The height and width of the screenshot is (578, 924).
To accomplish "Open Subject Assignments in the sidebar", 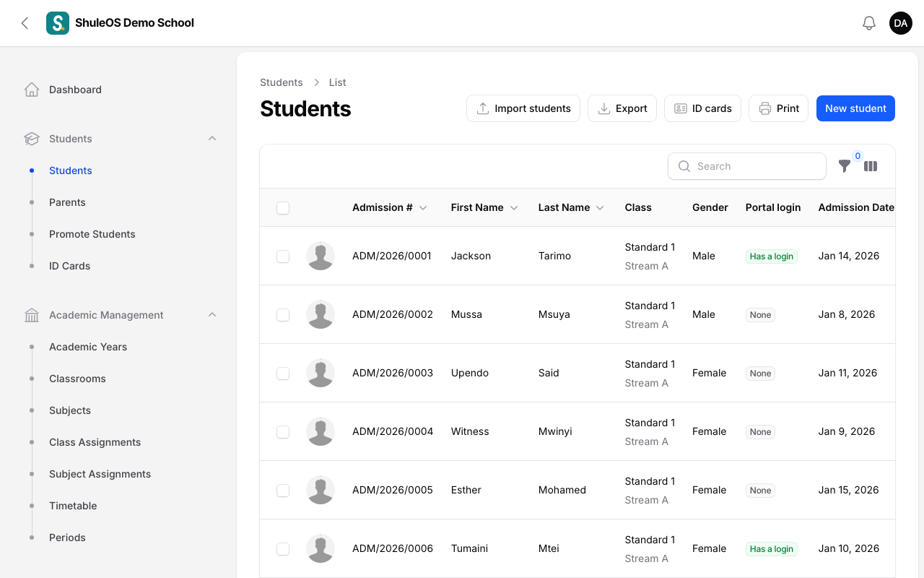I will point(100,474).
